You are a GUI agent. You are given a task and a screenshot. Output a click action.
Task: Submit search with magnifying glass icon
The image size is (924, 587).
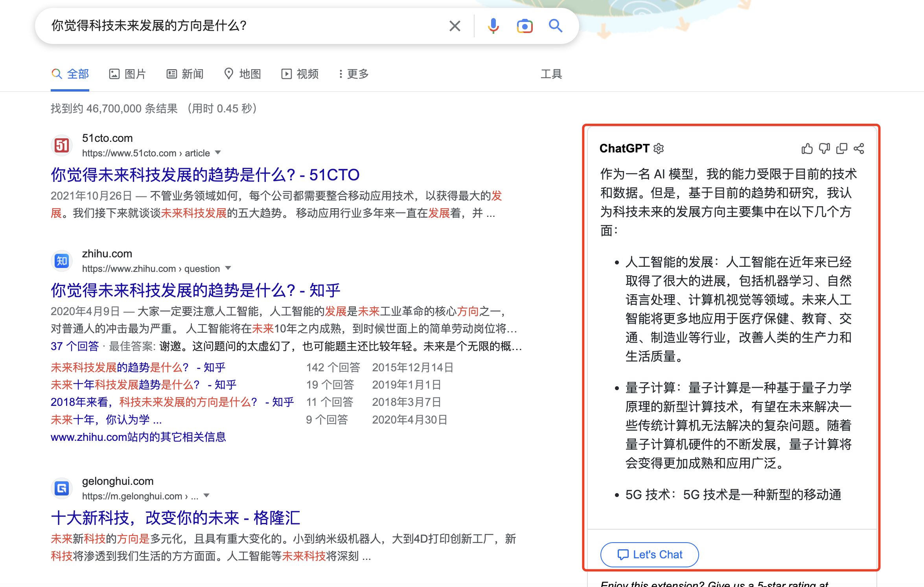pos(556,26)
